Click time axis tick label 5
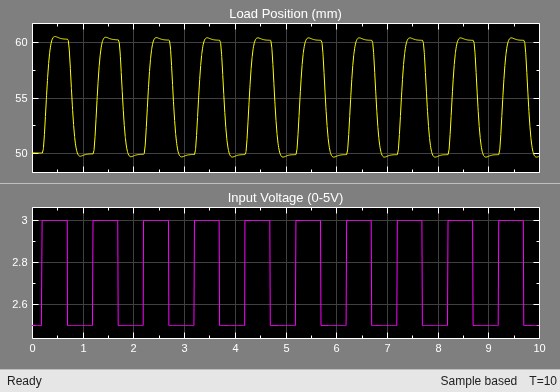 (286, 348)
